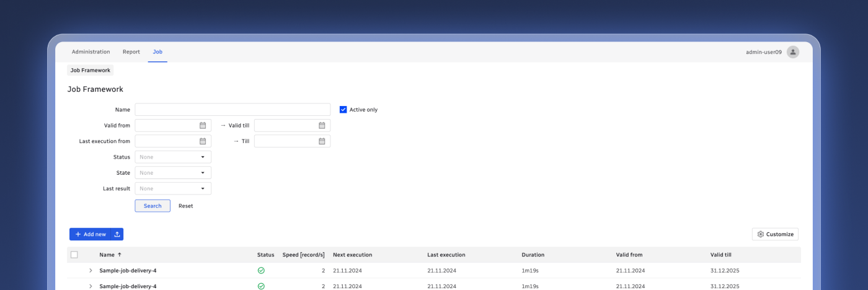
Task: Click the upload icon beside Add new
Action: coord(117,234)
